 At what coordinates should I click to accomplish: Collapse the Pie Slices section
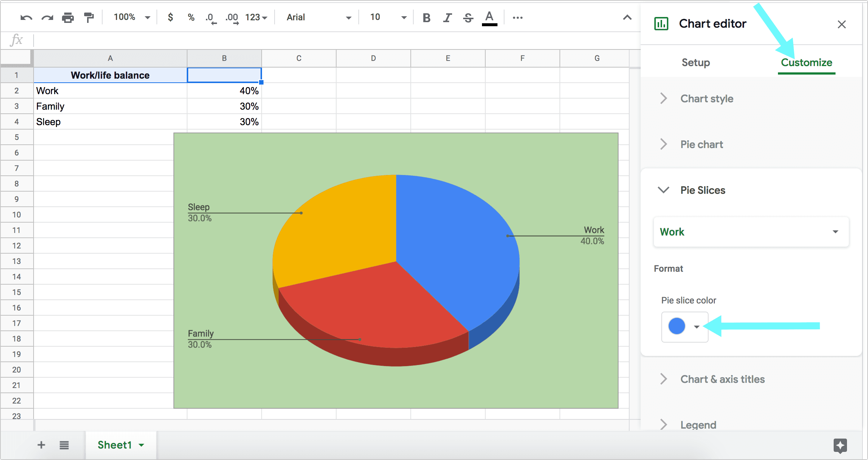666,190
